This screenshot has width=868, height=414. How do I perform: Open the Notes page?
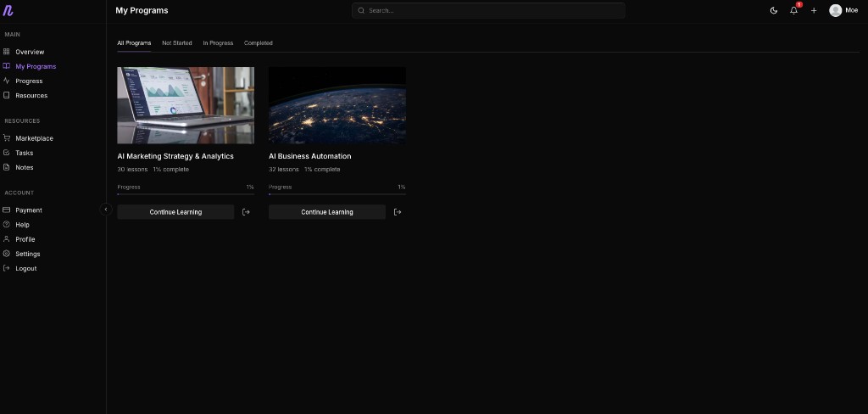pyautogui.click(x=25, y=167)
